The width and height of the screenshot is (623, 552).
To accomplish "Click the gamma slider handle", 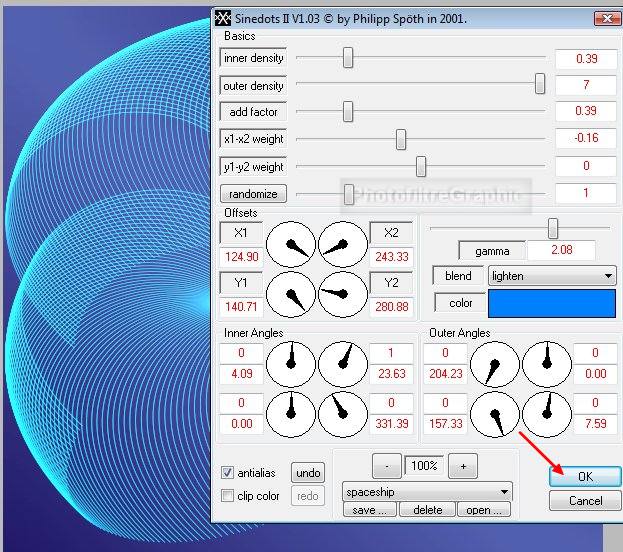I will [553, 228].
